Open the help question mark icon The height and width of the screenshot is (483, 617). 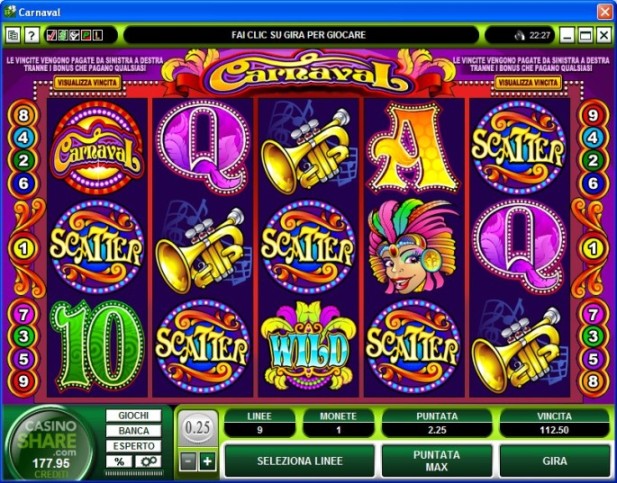(x=31, y=35)
